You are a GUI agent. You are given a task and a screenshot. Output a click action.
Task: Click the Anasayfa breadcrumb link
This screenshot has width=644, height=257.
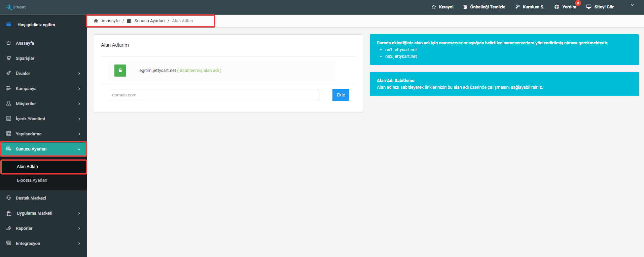pos(110,21)
